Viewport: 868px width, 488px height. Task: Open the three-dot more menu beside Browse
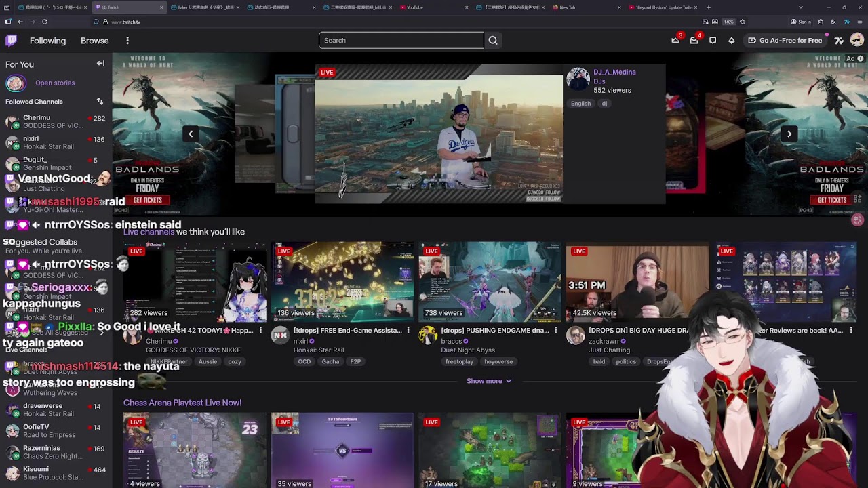pos(127,41)
